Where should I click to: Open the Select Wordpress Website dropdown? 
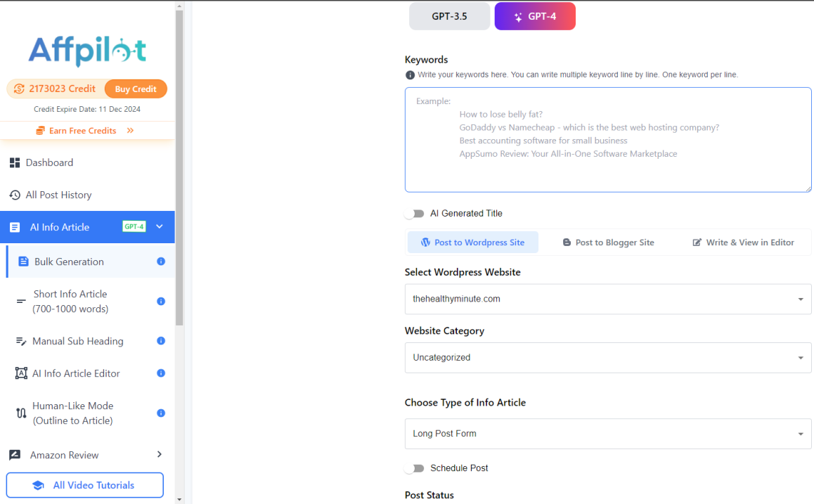point(608,299)
